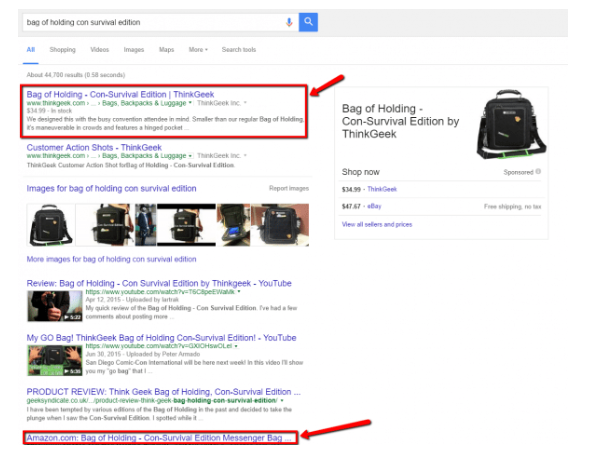Open the Search tools option

tap(239, 49)
